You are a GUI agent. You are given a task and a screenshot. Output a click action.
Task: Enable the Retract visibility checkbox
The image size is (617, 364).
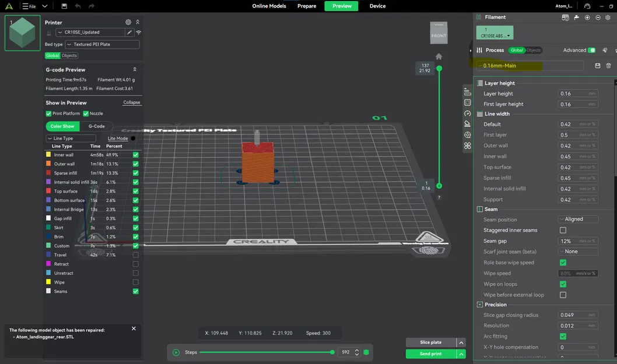[136, 264]
